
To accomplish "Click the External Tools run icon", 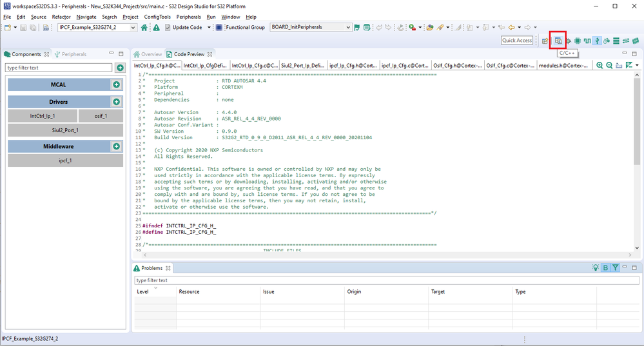I will coord(412,28).
